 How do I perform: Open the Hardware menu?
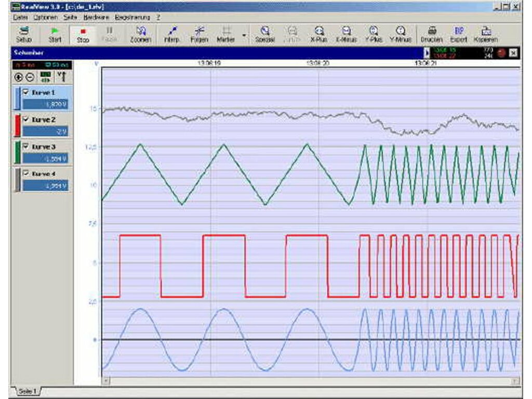click(x=95, y=17)
